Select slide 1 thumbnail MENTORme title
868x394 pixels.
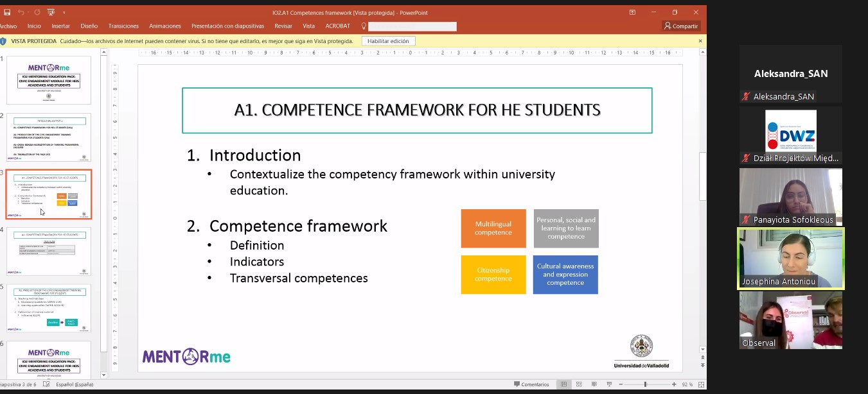(49, 80)
